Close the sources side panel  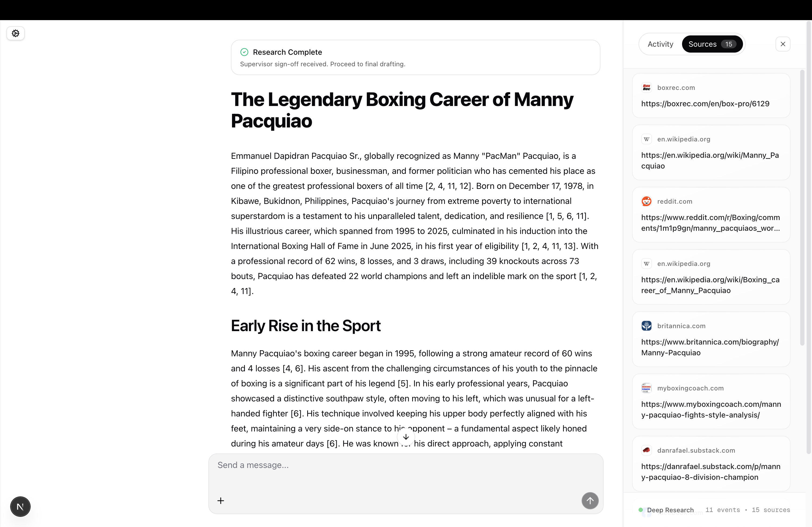[x=783, y=44]
